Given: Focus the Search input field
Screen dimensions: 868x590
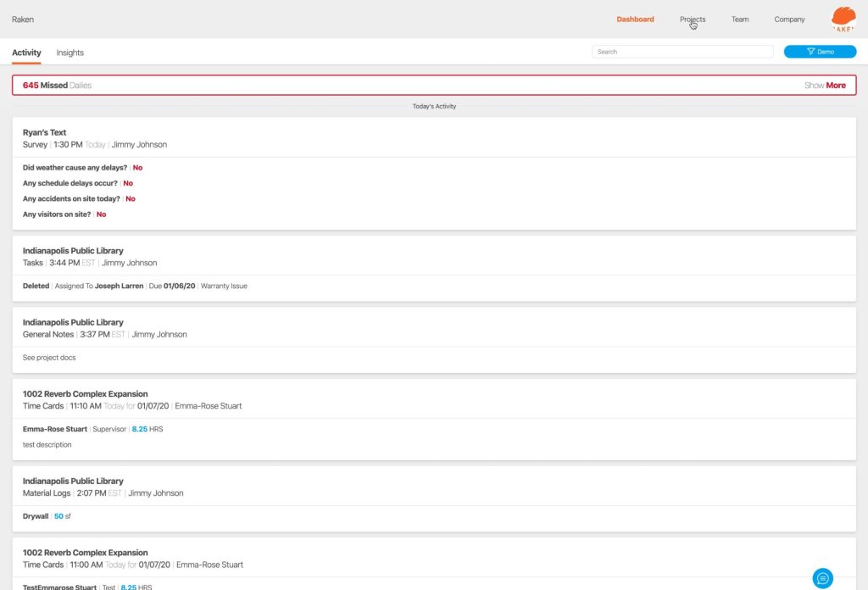Looking at the screenshot, I should tap(682, 52).
